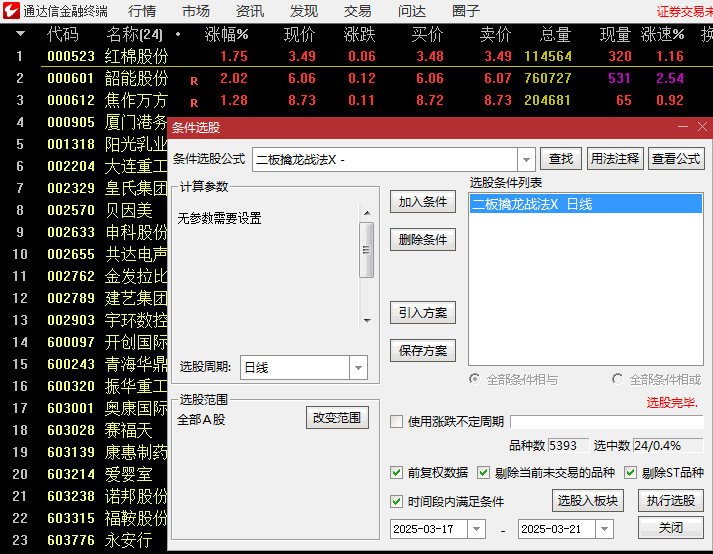This screenshot has width=713, height=554.
Task: Open the 圈子 menu
Action: coord(466,11)
